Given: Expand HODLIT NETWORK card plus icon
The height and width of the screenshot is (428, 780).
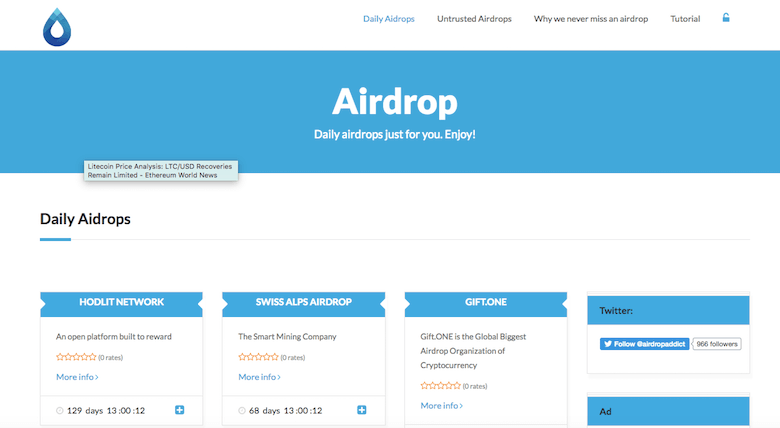Looking at the screenshot, I should click(180, 410).
